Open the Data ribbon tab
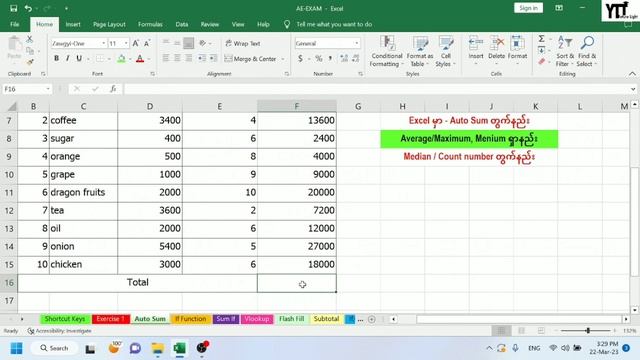Screen dimensions: 640x360 coord(182,24)
